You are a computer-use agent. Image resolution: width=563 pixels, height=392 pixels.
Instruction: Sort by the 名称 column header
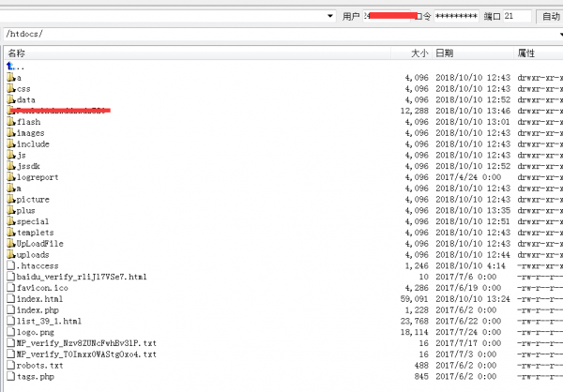[17, 53]
